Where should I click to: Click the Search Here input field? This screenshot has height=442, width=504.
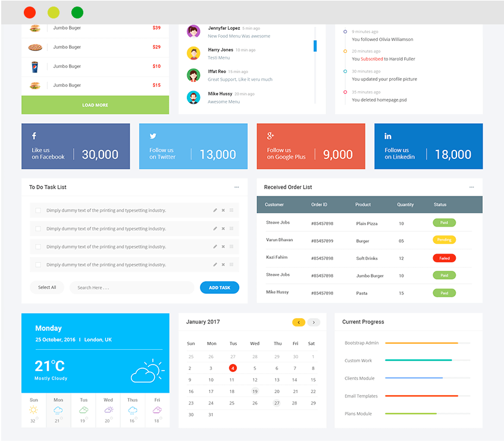click(132, 287)
